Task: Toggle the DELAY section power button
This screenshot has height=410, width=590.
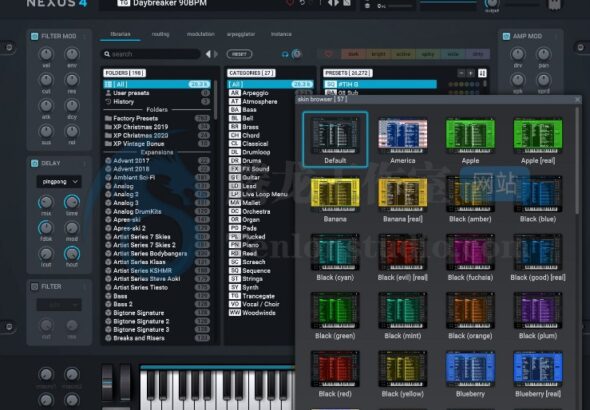Action: pyautogui.click(x=35, y=163)
